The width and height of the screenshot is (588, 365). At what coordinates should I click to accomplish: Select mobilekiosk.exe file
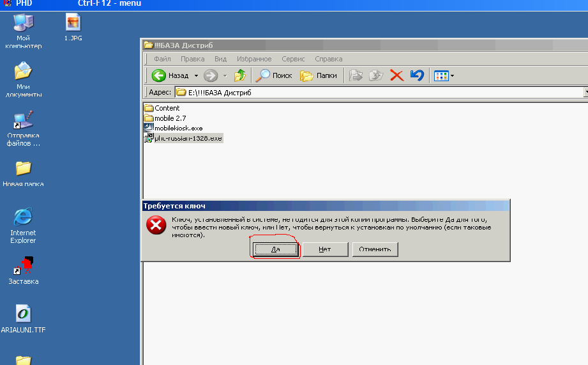[x=173, y=128]
